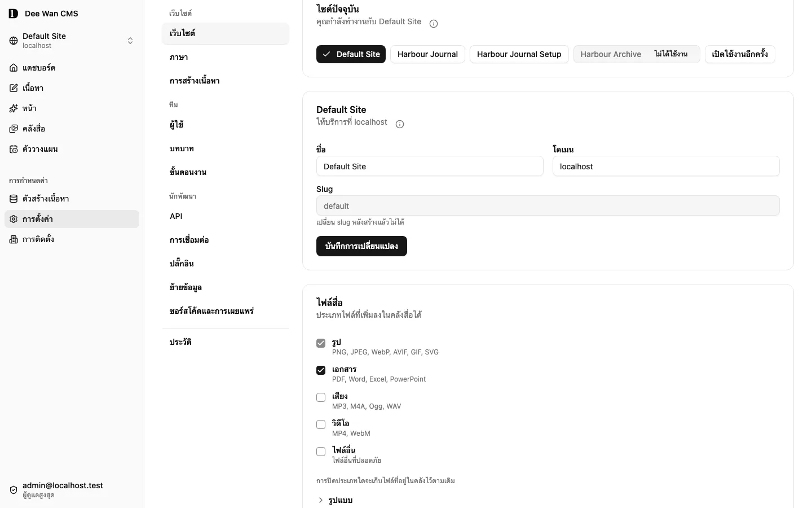Image resolution: width=812 pixels, height=508 pixels.
Task: Open ซอร์สโค้ดและการเผยแพร่ settings
Action: click(226, 311)
